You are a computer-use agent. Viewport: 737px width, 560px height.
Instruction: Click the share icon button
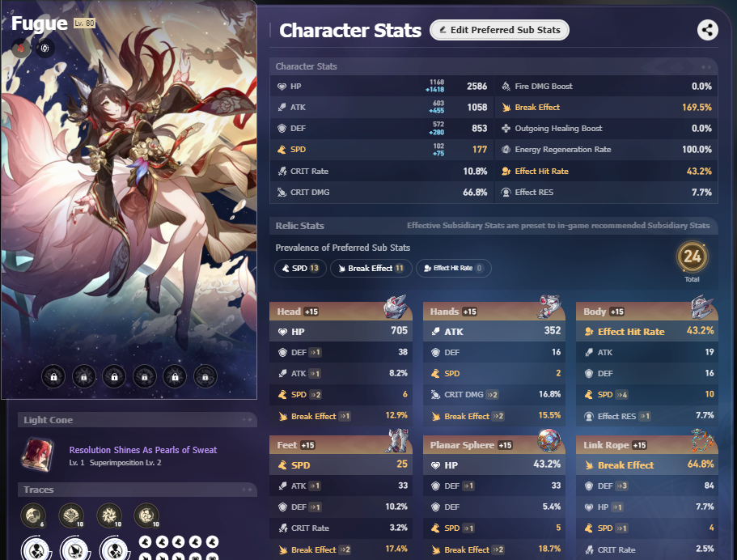point(707,30)
